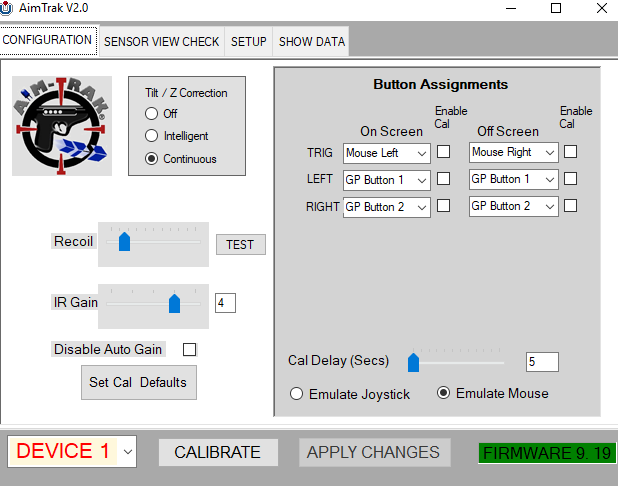Click the Cal Delay slider handle
The image size is (618, 486).
point(413,362)
